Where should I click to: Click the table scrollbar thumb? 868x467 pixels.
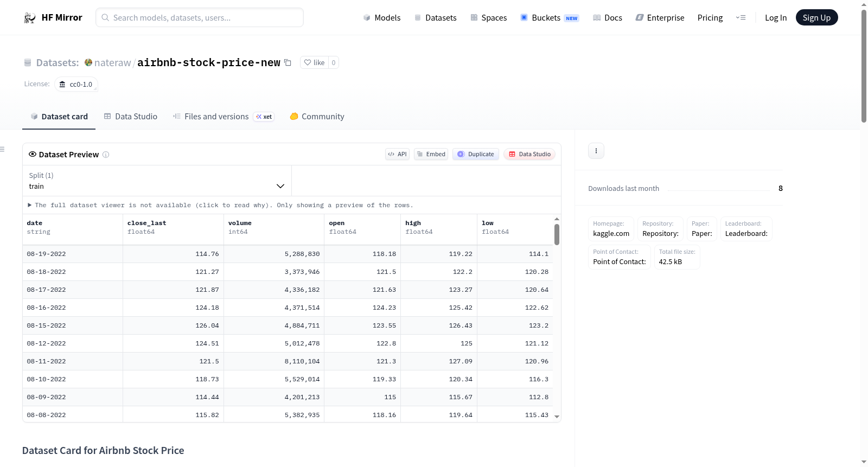(x=557, y=234)
